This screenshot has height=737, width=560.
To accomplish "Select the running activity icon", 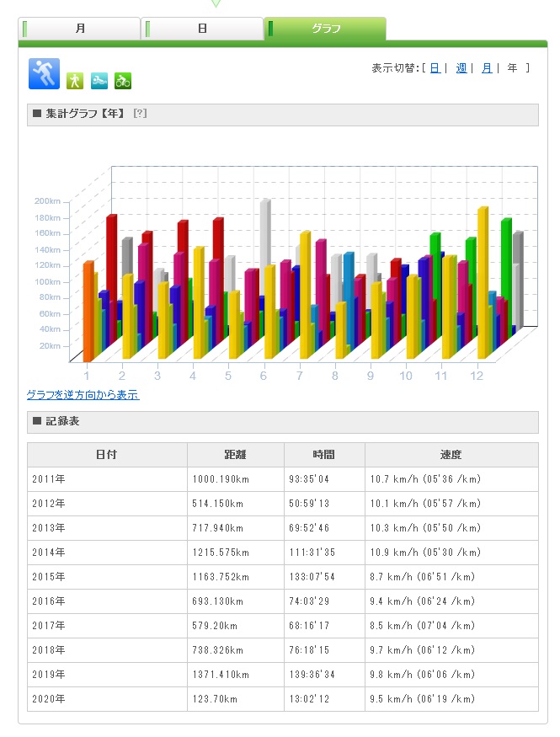I will 44,74.
